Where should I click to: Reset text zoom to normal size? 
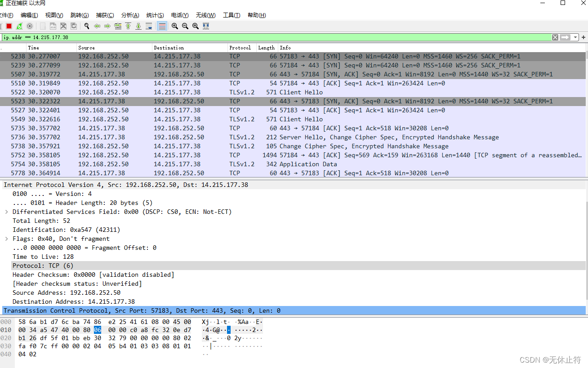[x=196, y=26]
